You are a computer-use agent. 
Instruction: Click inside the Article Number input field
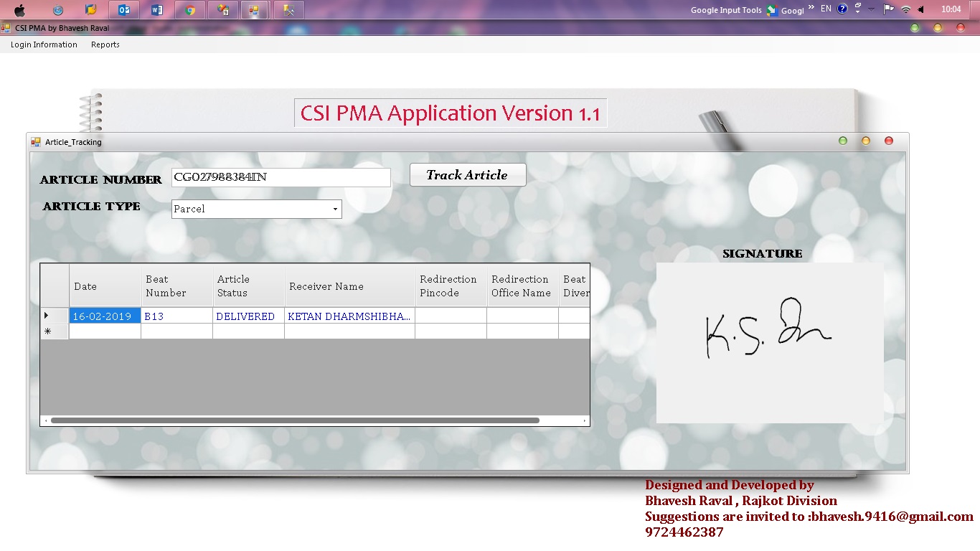click(x=280, y=177)
